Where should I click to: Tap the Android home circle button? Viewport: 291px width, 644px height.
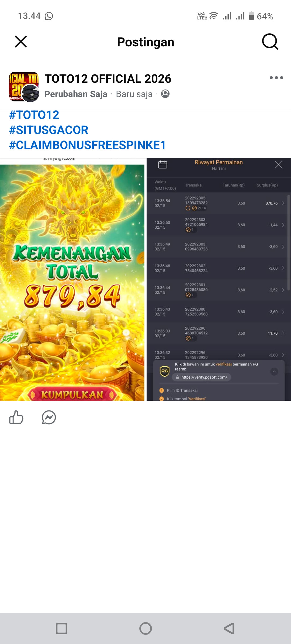(145, 628)
